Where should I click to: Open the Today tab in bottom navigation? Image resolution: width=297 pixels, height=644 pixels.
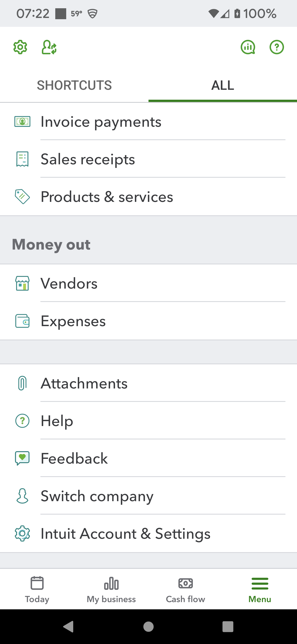[x=37, y=589]
